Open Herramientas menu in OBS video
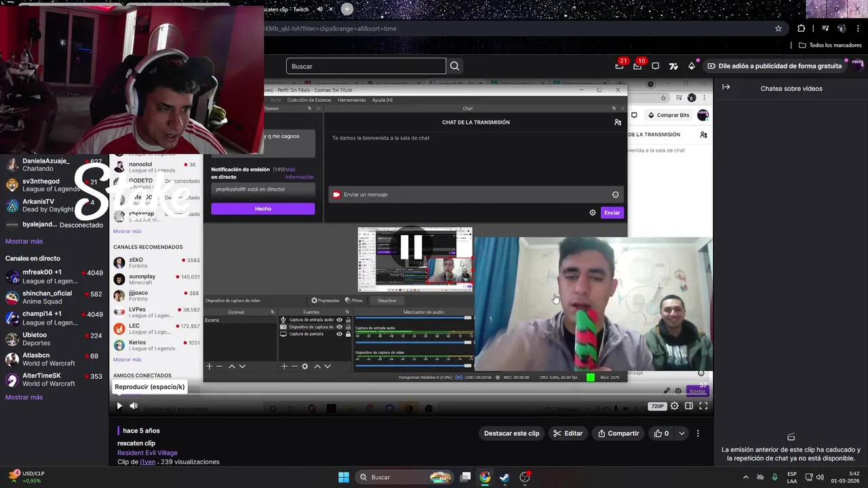Image resolution: width=868 pixels, height=488 pixels. [x=352, y=100]
